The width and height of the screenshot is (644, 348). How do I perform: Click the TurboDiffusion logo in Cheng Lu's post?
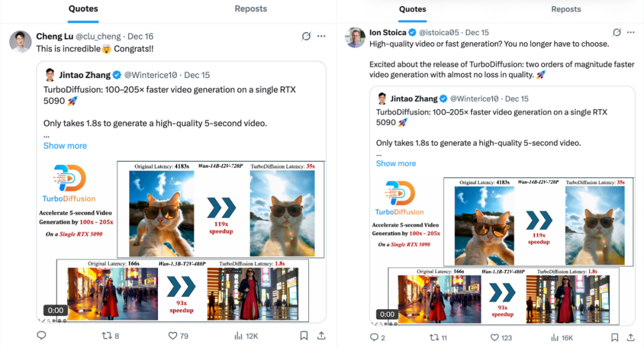pyautogui.click(x=69, y=183)
